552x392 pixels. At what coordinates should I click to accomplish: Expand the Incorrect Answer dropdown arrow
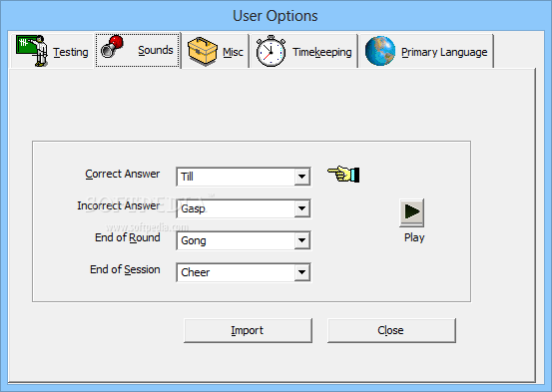click(x=302, y=208)
